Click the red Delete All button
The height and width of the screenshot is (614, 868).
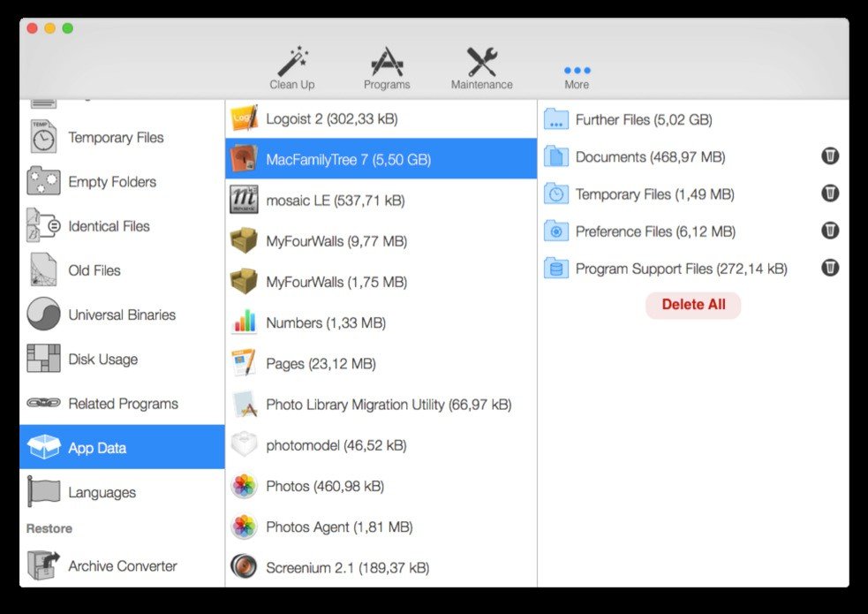coord(693,305)
